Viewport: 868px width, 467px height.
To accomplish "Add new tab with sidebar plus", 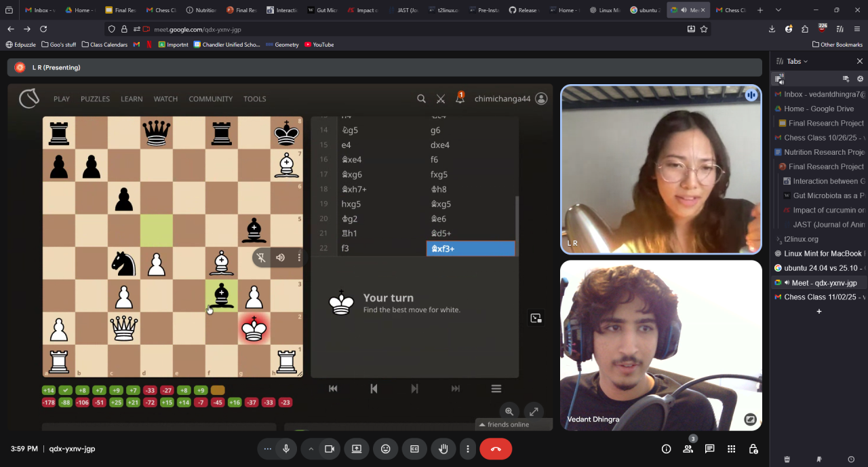I will click(x=819, y=311).
